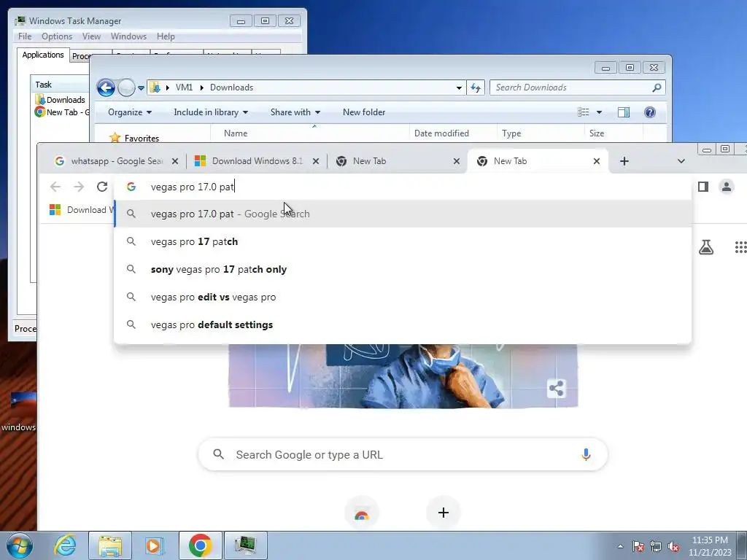This screenshot has height=560, width=747.
Task: Click muted volume tray icon
Action: pyautogui.click(x=673, y=546)
